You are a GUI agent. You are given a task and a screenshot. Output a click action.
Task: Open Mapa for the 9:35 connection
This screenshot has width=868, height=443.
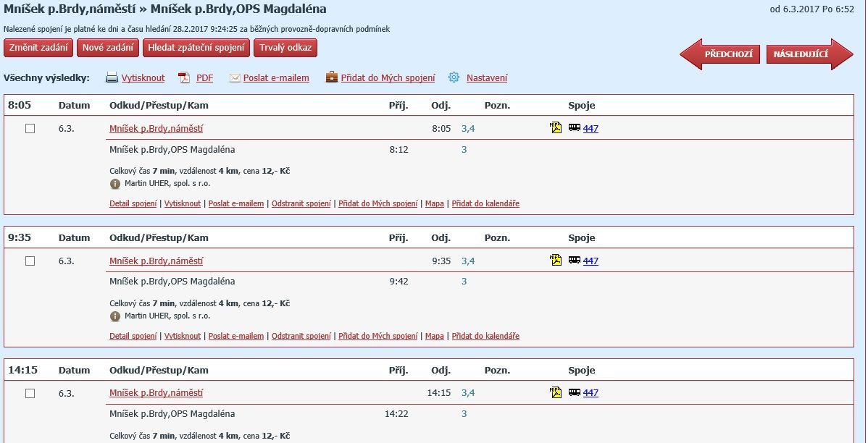(x=435, y=336)
